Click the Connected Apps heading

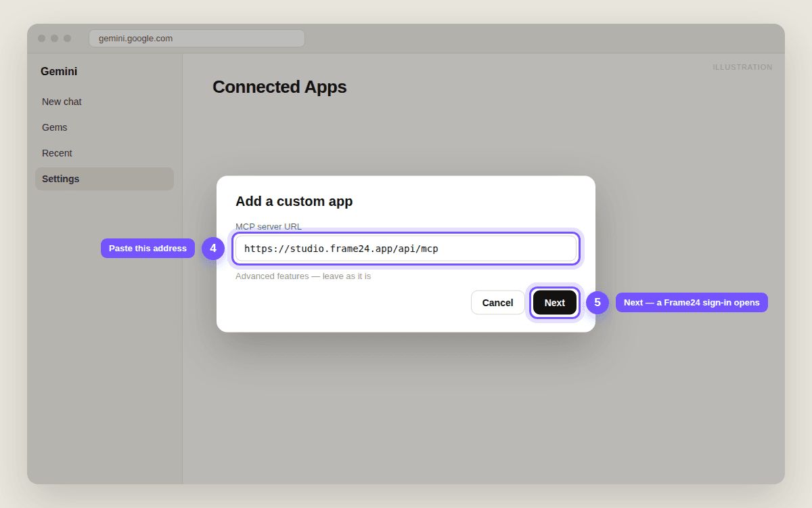coord(279,87)
